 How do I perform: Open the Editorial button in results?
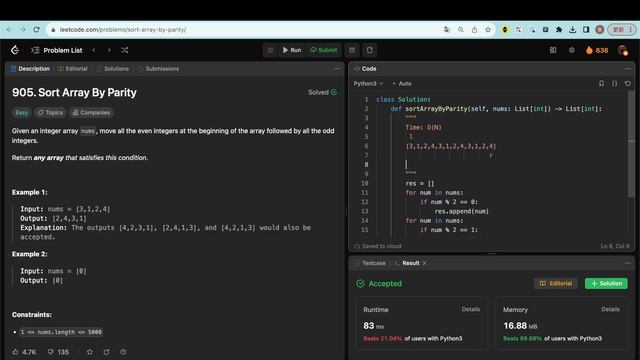pos(556,283)
